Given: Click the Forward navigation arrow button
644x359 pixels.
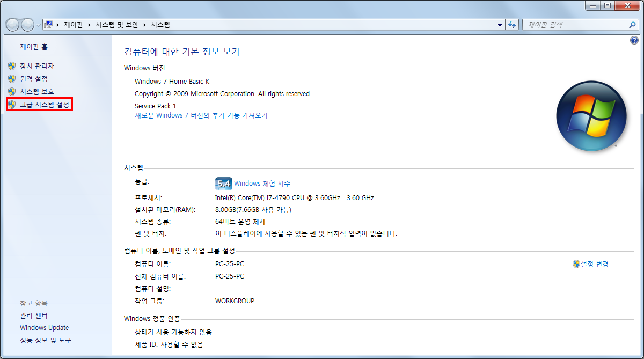Looking at the screenshot, I should 27,25.
